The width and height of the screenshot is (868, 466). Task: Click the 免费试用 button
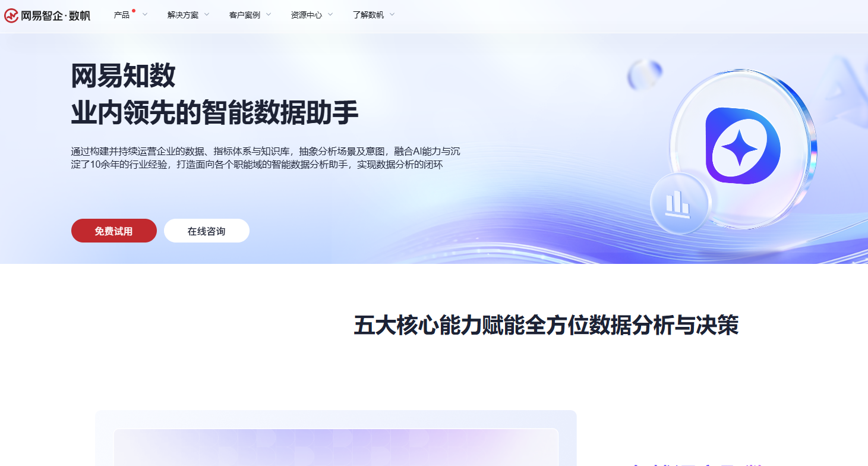[113, 231]
